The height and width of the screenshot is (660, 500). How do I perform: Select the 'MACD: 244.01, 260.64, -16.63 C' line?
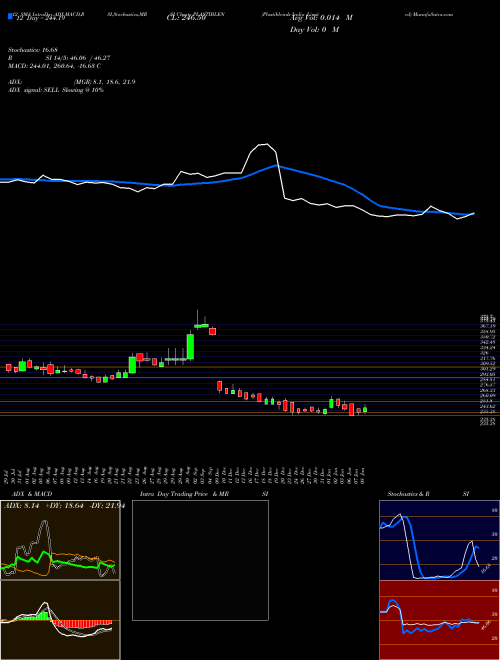pos(54,66)
